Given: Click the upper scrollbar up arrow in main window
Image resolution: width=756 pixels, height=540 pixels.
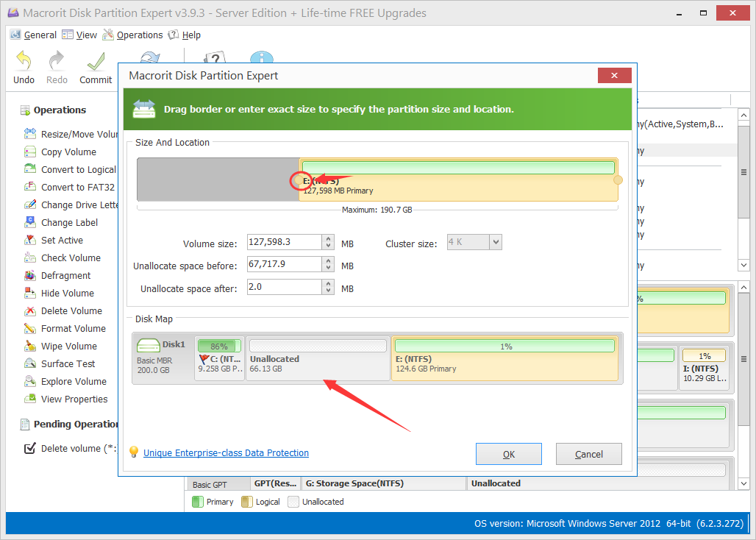Looking at the screenshot, I should tap(743, 116).
